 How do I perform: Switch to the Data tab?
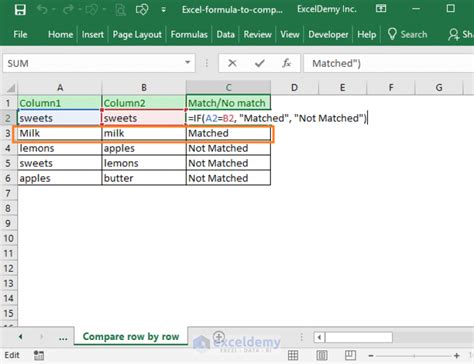click(225, 34)
